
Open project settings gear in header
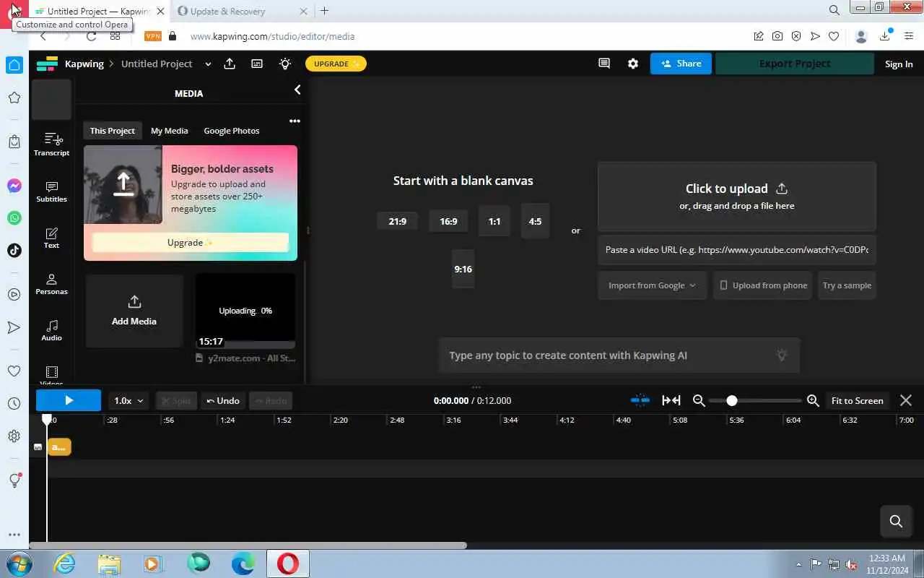633,64
